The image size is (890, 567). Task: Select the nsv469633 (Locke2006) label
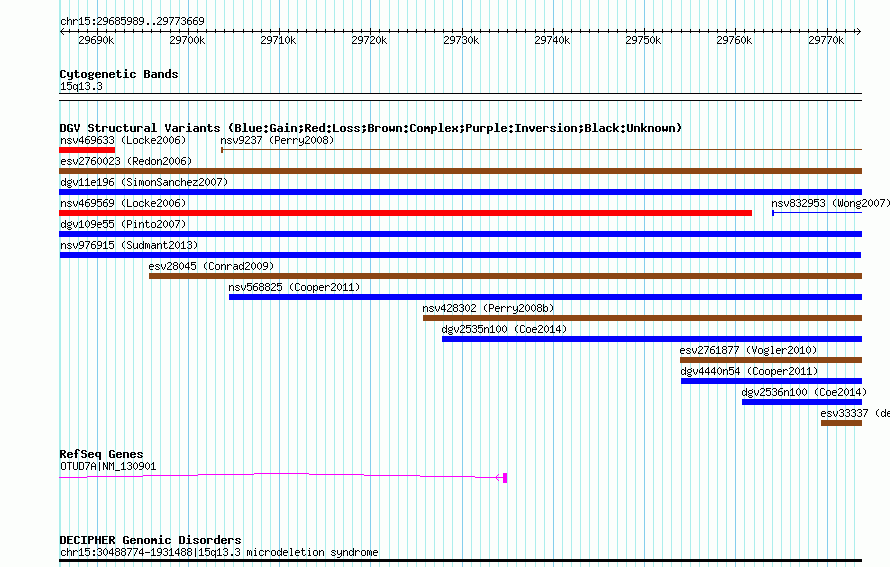[x=123, y=140]
